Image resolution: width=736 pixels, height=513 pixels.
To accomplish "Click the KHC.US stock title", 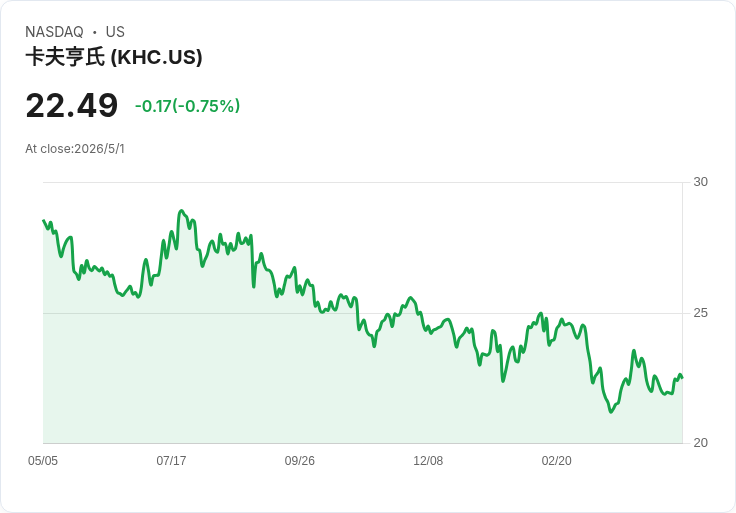I will coord(114,57).
